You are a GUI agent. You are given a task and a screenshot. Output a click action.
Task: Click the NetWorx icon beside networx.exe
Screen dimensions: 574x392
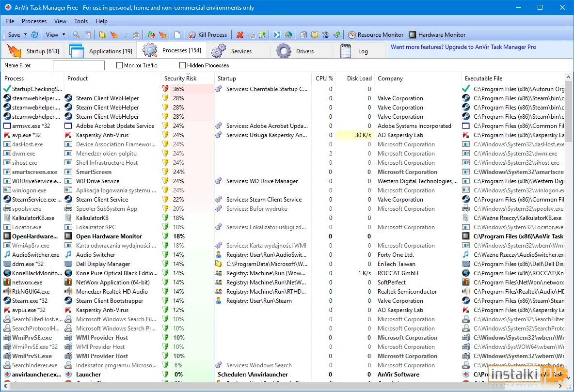(7, 282)
